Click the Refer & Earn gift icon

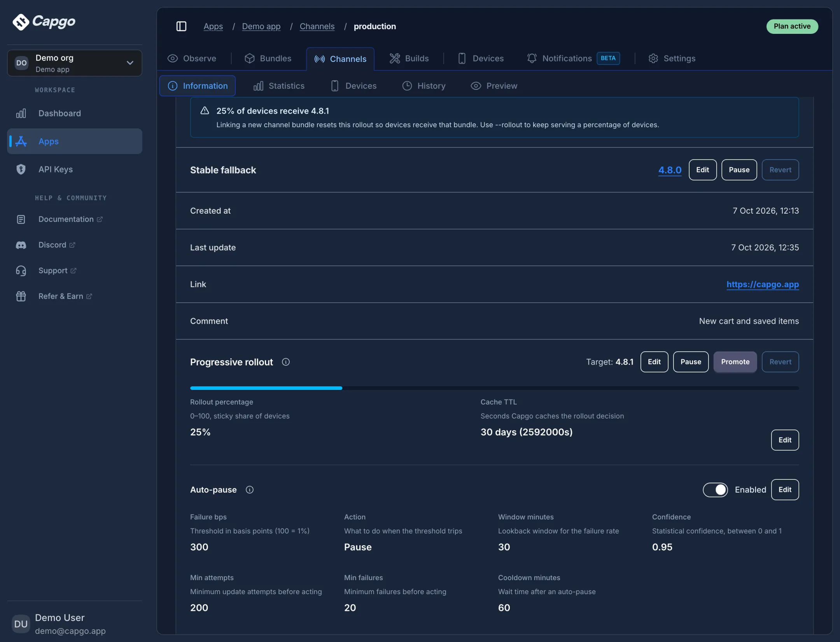21,296
